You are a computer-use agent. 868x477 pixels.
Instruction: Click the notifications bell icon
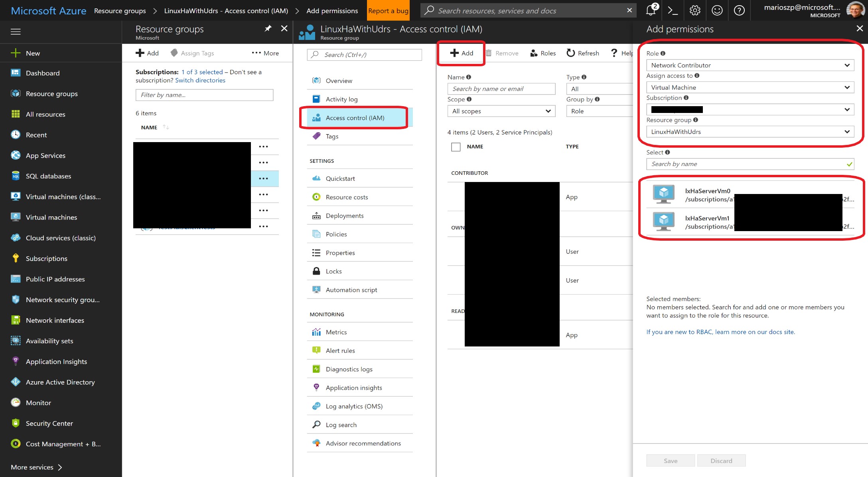651,10
